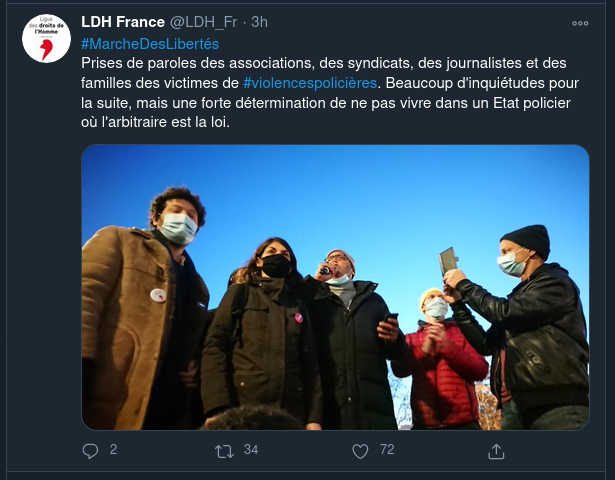
Task: Click the man in brown coat in photo
Action: coord(145,309)
